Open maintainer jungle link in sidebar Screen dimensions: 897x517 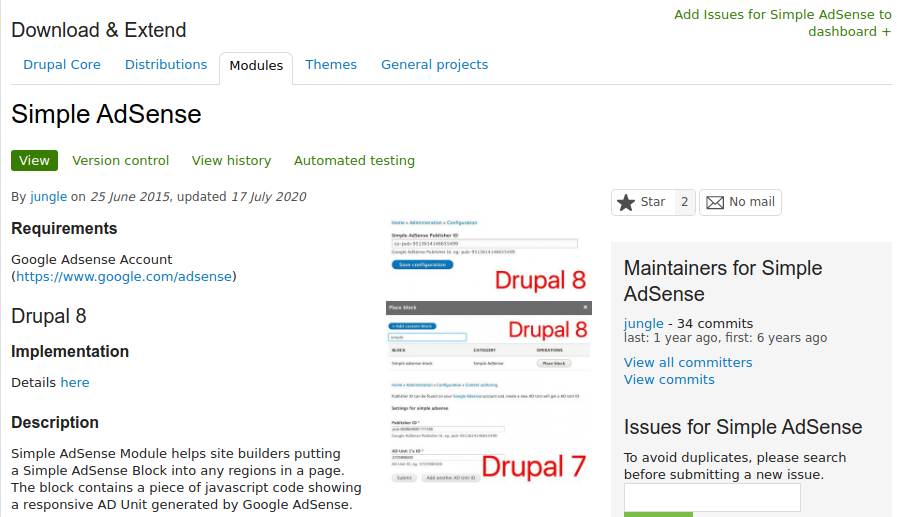pos(644,324)
